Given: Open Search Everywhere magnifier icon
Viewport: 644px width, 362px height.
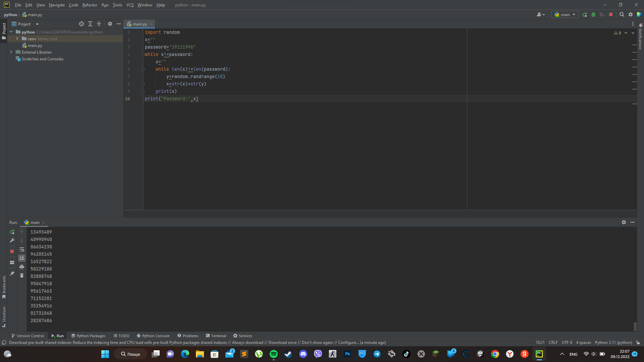Looking at the screenshot, I should coord(622,14).
